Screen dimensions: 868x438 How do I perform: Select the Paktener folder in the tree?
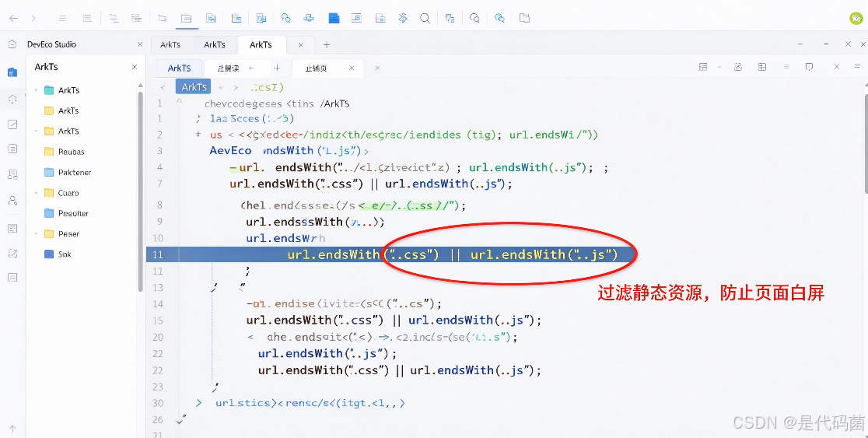[67, 172]
